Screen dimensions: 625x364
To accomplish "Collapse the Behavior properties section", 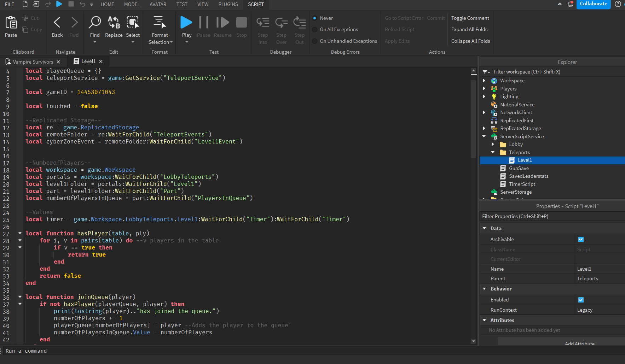I will pyautogui.click(x=485, y=289).
